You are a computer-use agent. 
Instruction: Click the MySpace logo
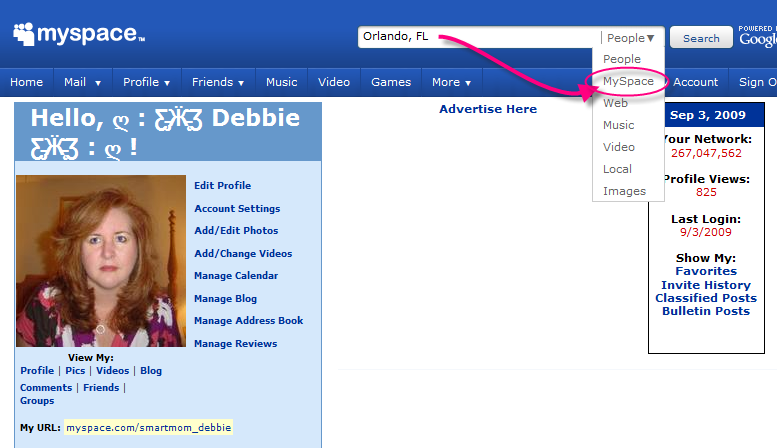click(80, 34)
